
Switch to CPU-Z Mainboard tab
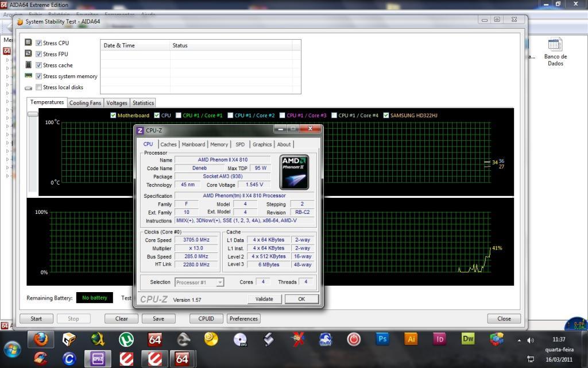(x=194, y=144)
